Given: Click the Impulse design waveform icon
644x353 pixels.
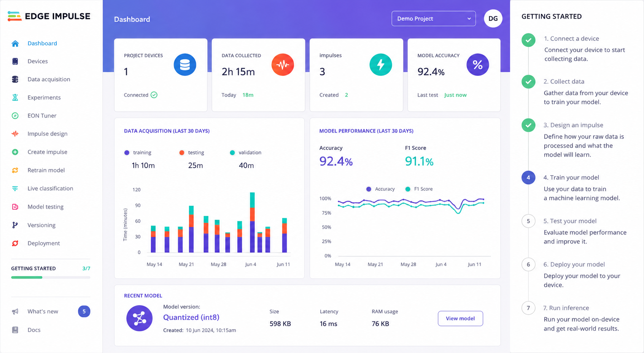Looking at the screenshot, I should [15, 134].
